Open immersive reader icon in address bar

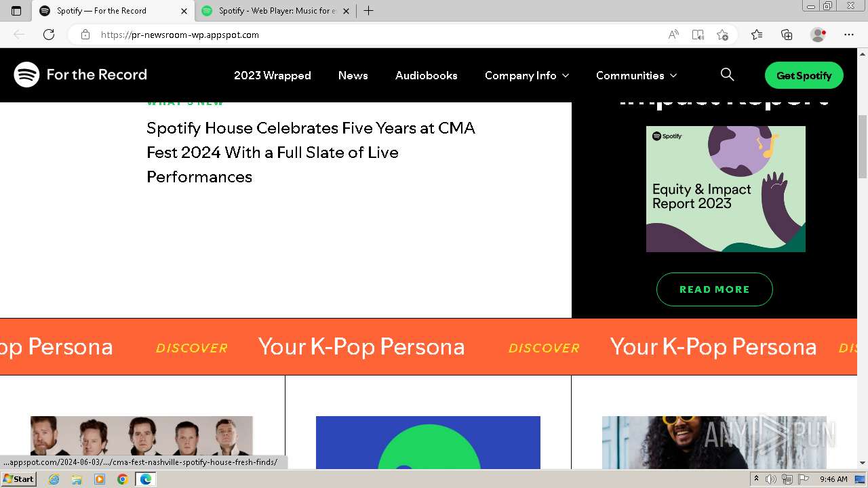click(x=698, y=35)
